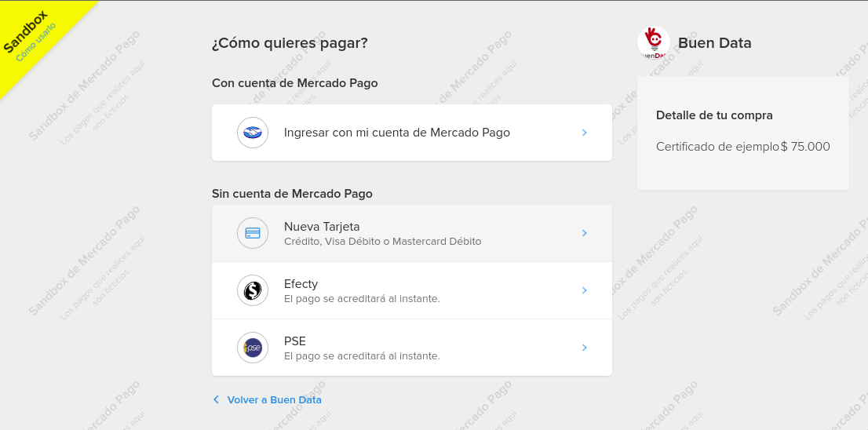
Task: Open the Mercado Pago login chevron
Action: pos(585,133)
